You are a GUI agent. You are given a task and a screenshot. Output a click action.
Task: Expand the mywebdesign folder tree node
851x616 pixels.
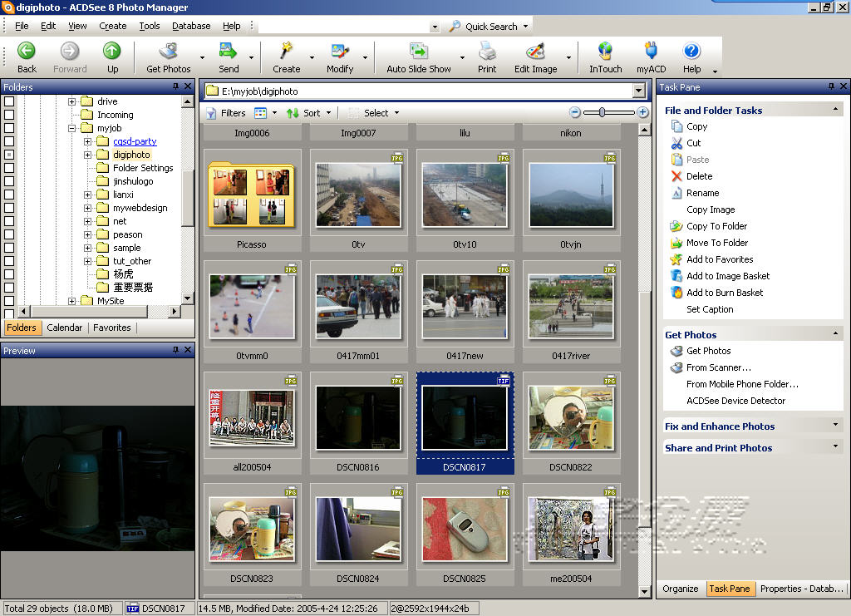87,208
